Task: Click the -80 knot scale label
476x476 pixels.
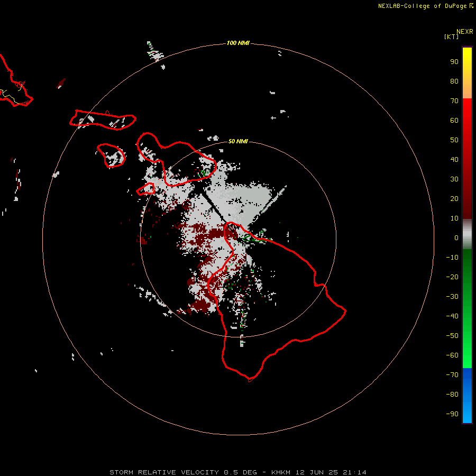Action: 452,395
